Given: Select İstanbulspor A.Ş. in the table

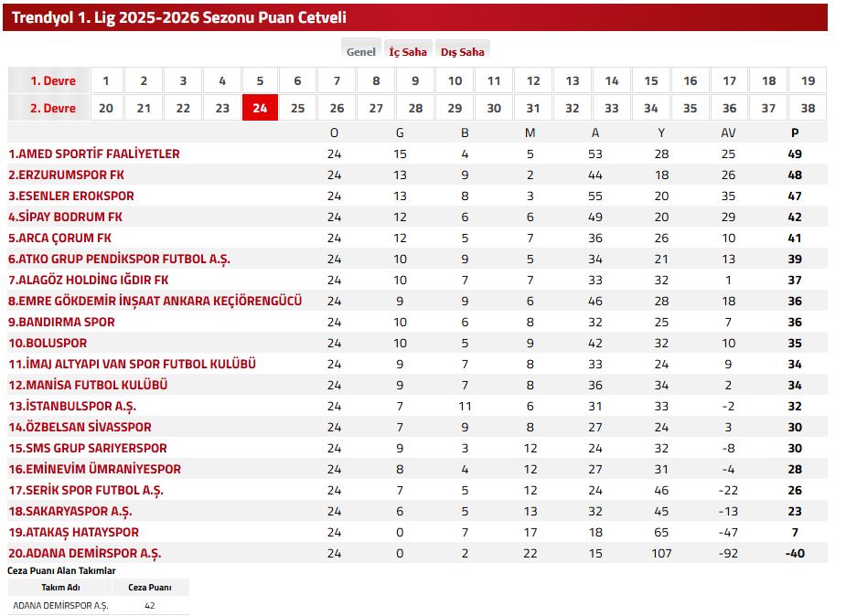Looking at the screenshot, I should click(x=71, y=406).
